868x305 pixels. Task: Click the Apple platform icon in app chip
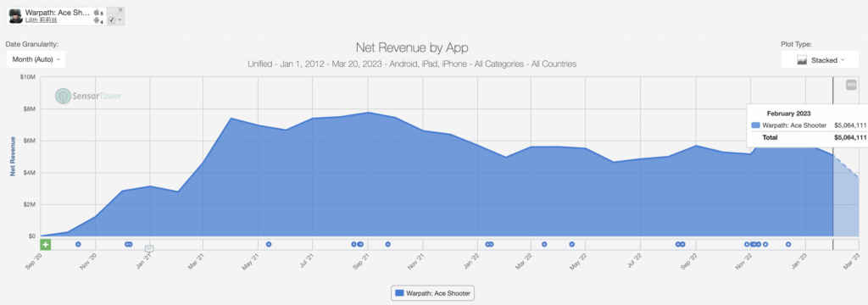[x=97, y=12]
